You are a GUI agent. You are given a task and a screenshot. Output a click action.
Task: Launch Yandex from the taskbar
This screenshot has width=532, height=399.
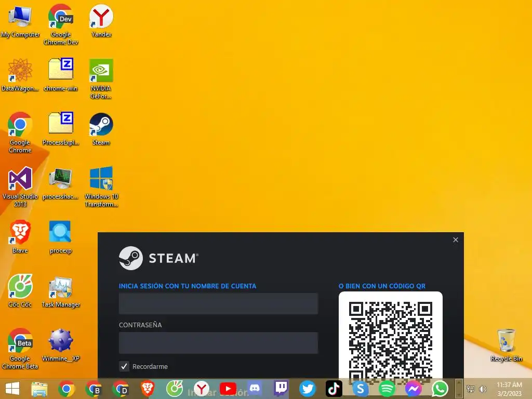point(201,389)
